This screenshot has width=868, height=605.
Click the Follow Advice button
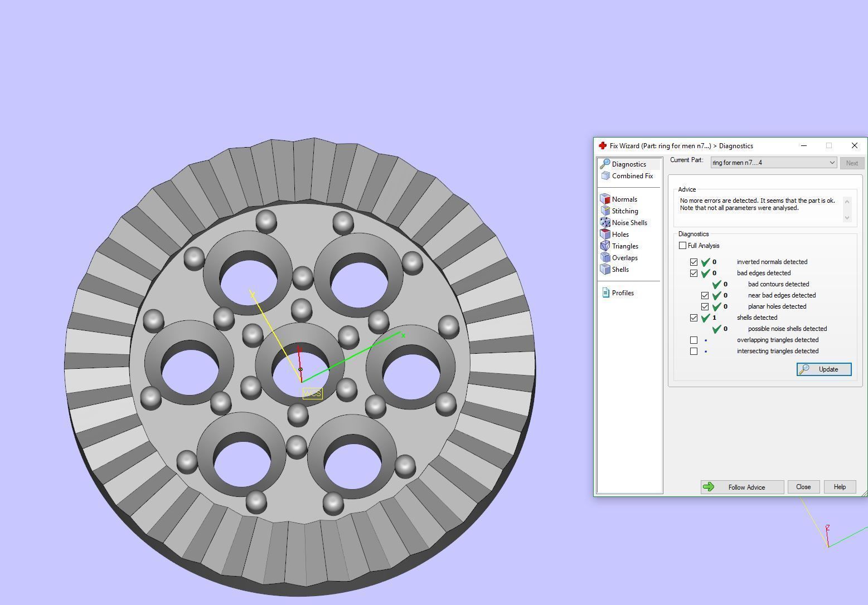(742, 487)
